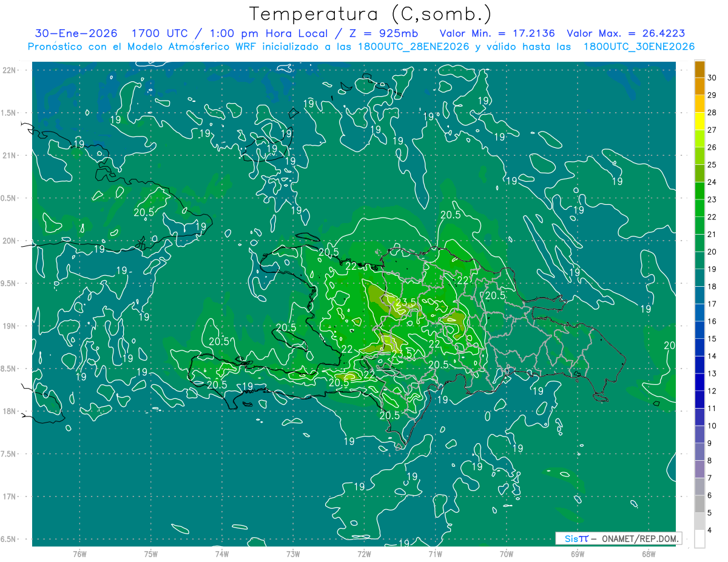
Task: Click the dark orange colorbar swatch beside 30
Action: pos(699,70)
